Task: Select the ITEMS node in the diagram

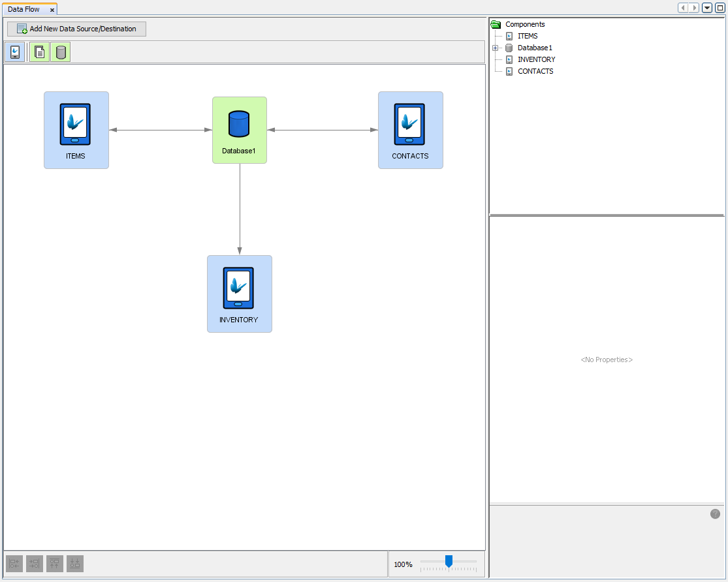Action: (76, 130)
